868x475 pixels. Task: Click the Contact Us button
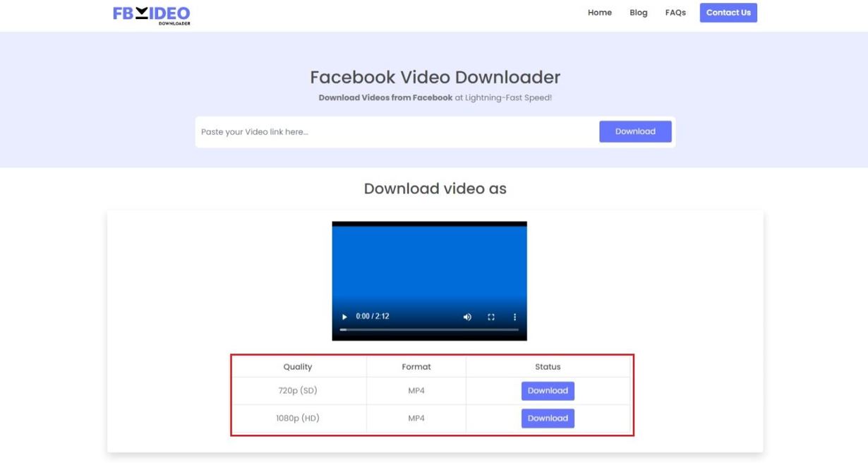coord(728,13)
